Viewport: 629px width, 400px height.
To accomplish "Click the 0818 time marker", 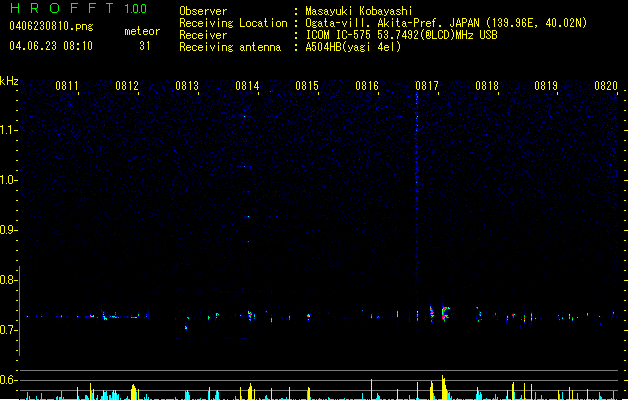I will click(487, 86).
